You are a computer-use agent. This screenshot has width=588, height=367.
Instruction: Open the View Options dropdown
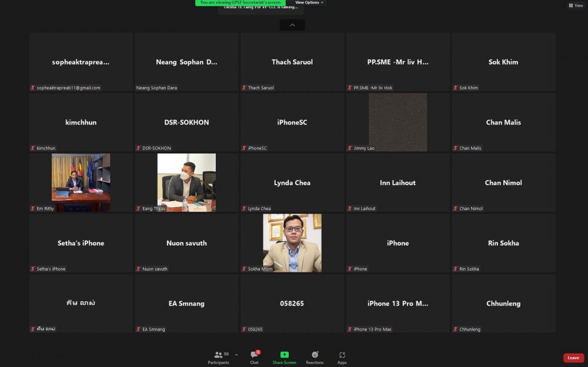click(x=309, y=3)
